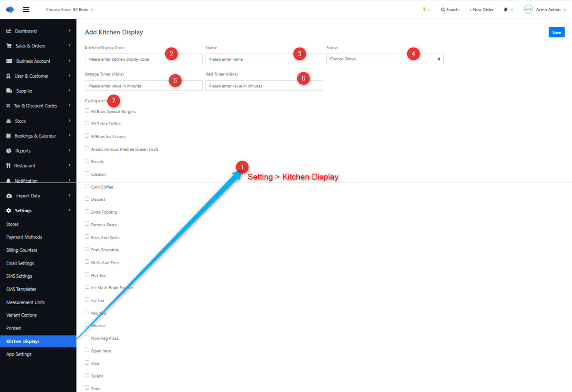Click the Settings gear icon in sidebar
572x392 pixels.
(9, 211)
